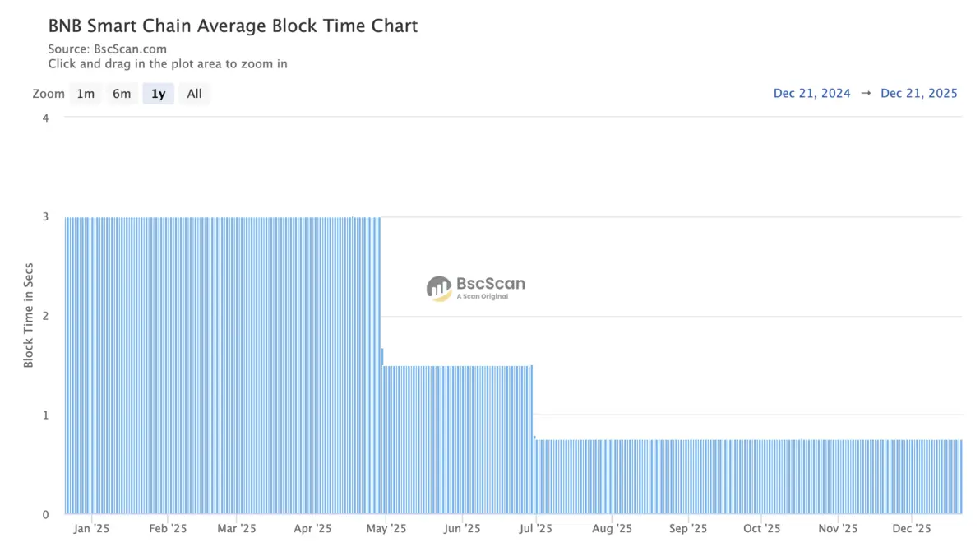980x552 pixels.
Task: Click the Source: BscScan.com subtitle
Action: pyautogui.click(x=108, y=49)
